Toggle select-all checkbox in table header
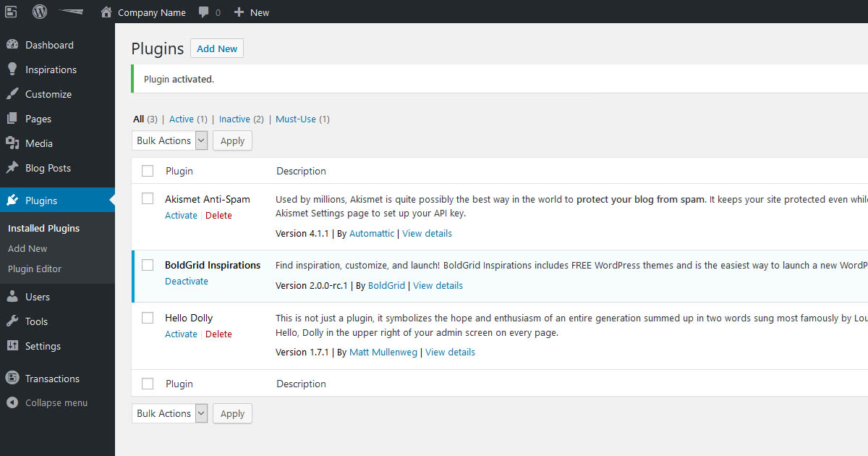Screen dimensions: 868x456 [x=148, y=171]
